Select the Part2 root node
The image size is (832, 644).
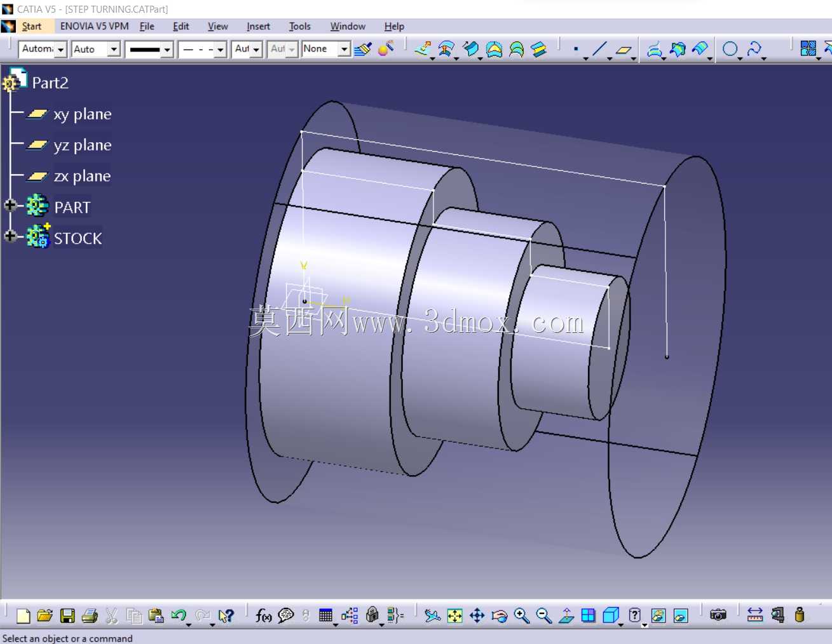(x=50, y=83)
